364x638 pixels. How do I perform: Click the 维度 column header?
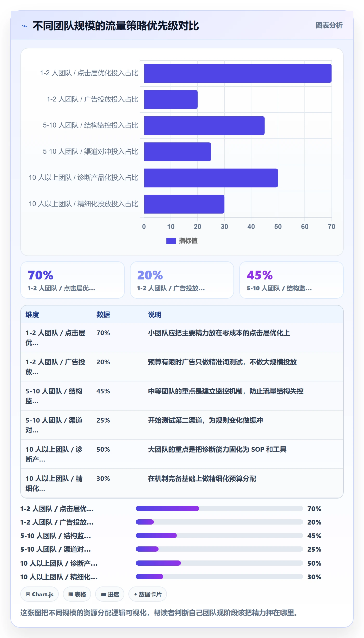pos(32,315)
